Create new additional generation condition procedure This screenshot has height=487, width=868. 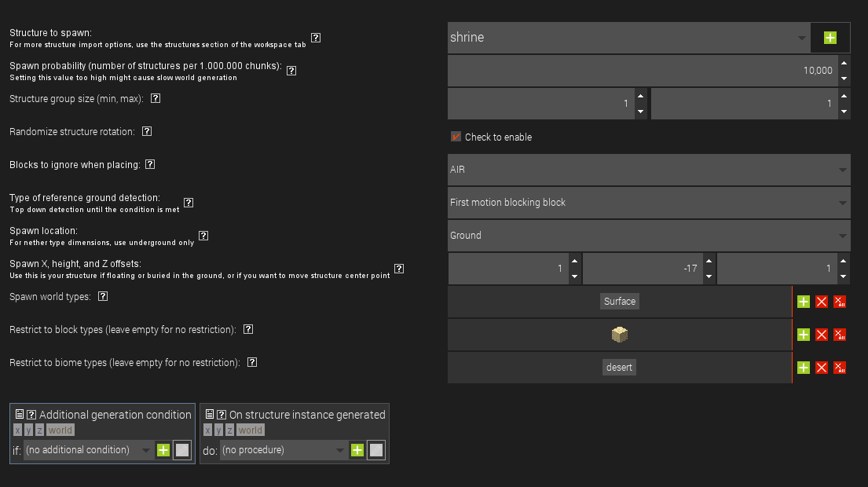point(163,450)
